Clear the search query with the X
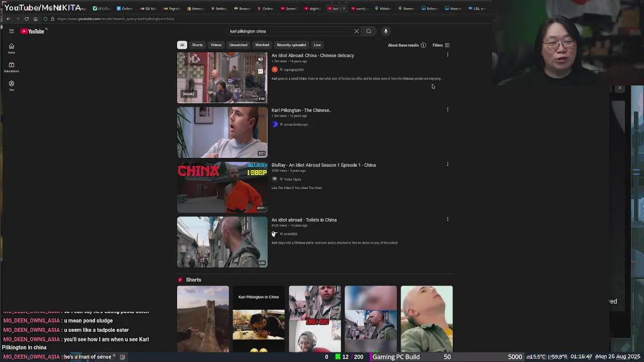Screen dimensions: 644x362 [357, 31]
